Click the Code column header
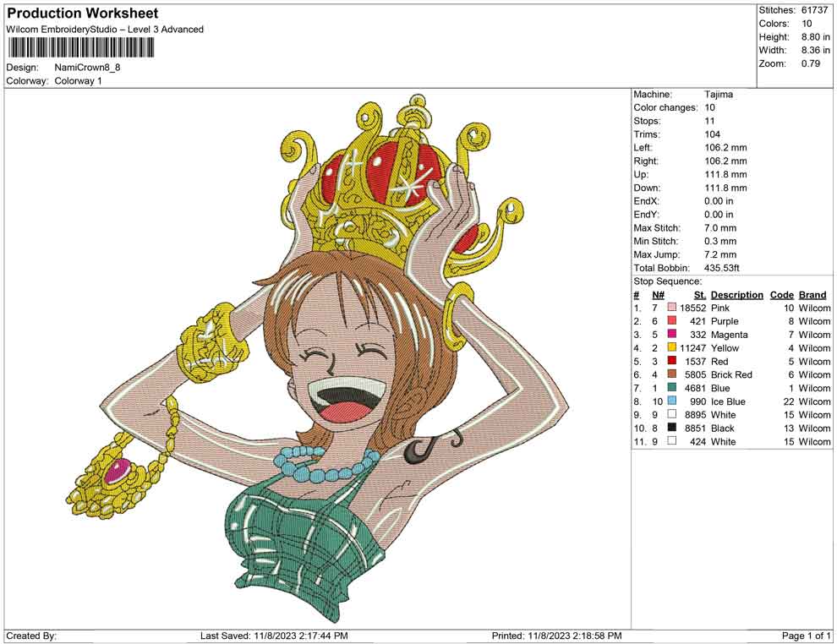 click(x=782, y=294)
